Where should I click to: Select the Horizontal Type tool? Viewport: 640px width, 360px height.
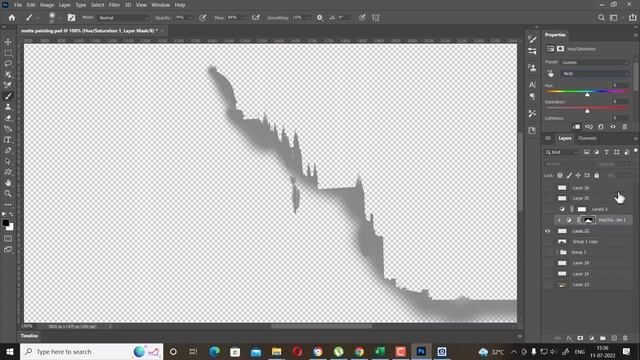8,140
